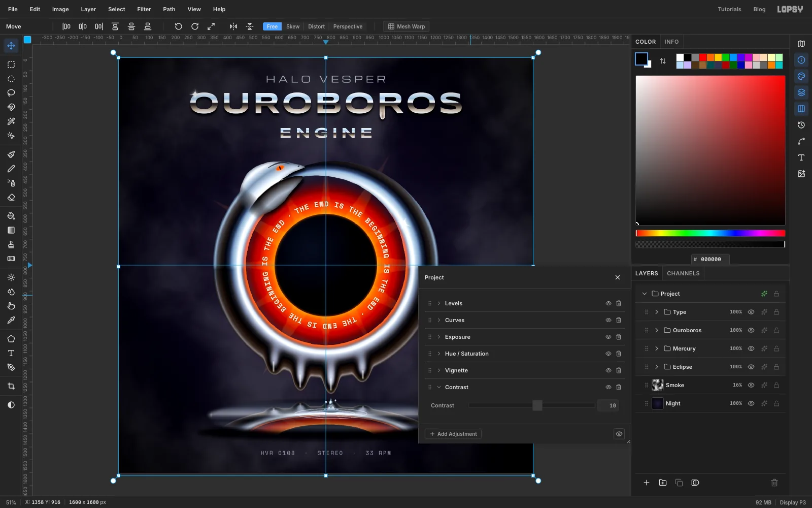Switch to the Channels tab
Image resolution: width=812 pixels, height=508 pixels.
(x=683, y=273)
